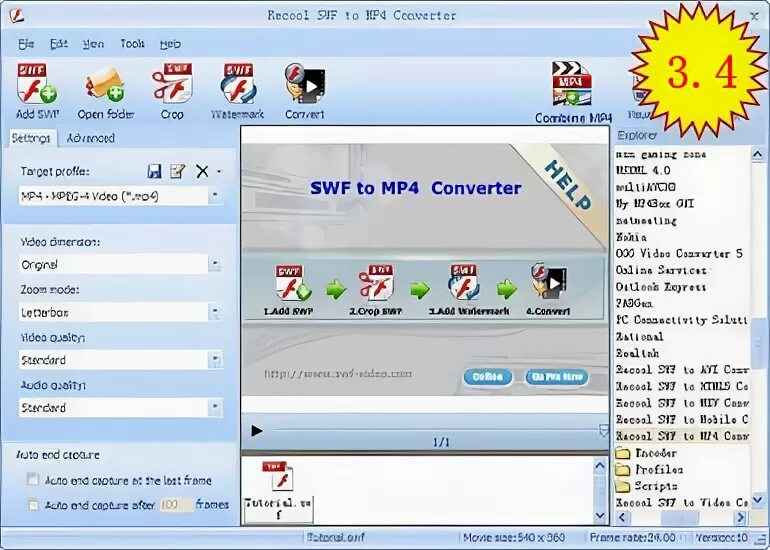
Task: Enable auto end capture at the last frame
Action: click(x=33, y=479)
